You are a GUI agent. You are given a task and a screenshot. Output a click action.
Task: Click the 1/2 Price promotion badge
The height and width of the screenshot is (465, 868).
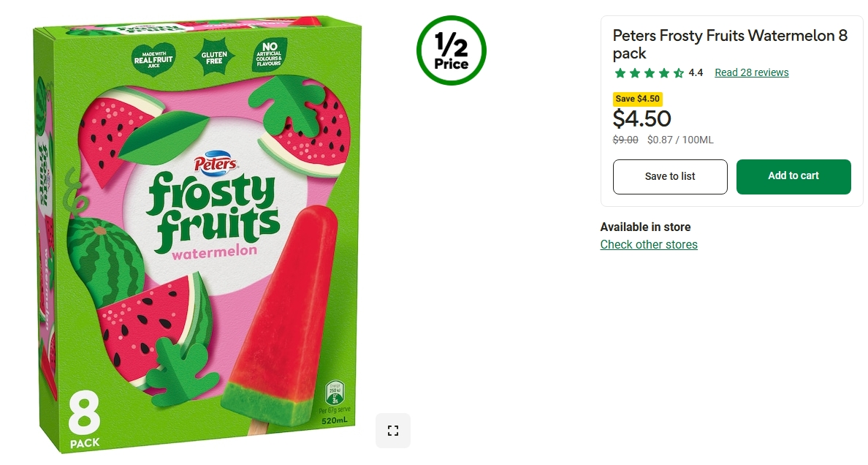coord(451,50)
